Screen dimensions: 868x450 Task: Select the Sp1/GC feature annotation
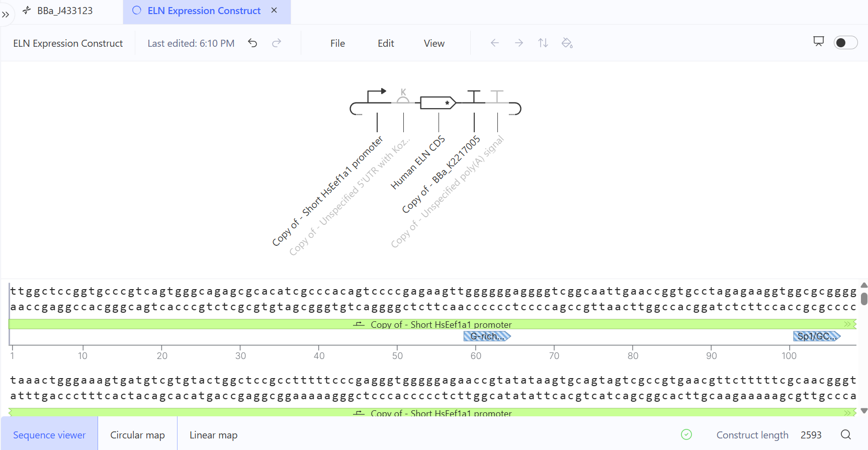(817, 336)
